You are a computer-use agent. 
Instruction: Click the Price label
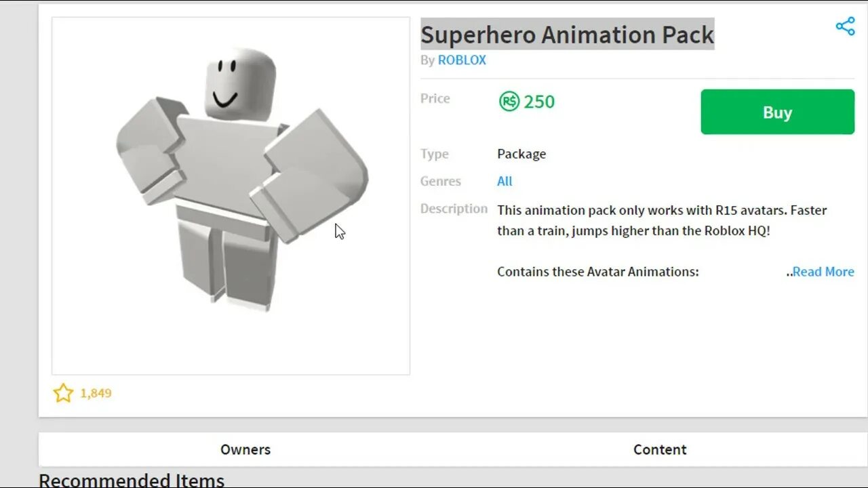[x=435, y=98]
